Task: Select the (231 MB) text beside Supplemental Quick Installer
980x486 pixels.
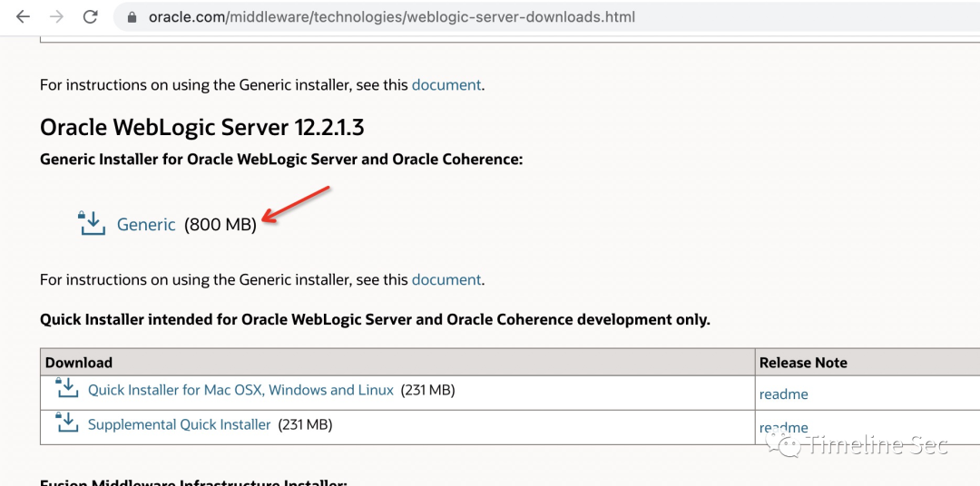Action: [x=305, y=424]
